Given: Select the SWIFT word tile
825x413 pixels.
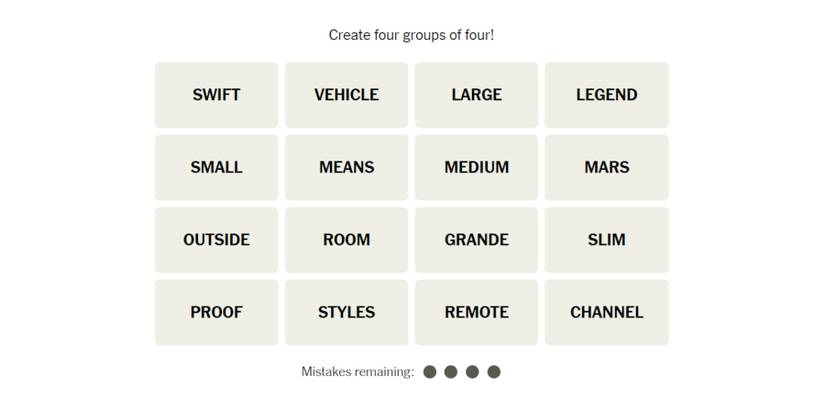Looking at the screenshot, I should (216, 95).
